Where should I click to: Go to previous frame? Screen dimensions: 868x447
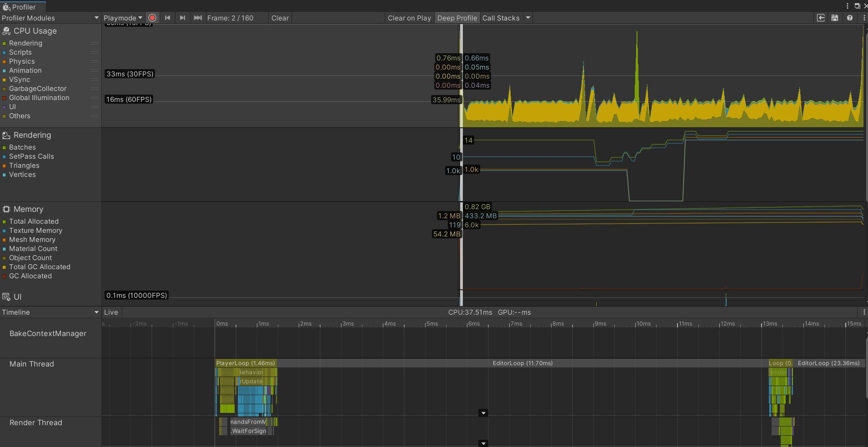click(167, 18)
